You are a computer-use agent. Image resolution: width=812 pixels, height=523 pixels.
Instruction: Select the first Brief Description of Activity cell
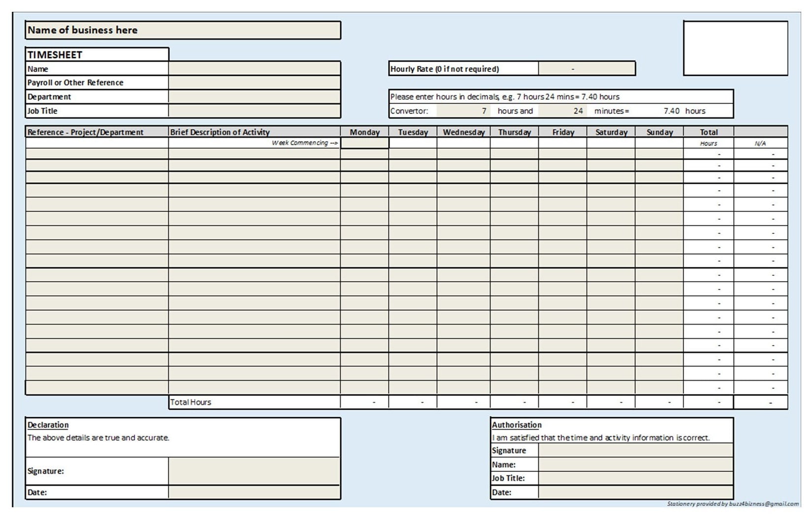pos(254,154)
